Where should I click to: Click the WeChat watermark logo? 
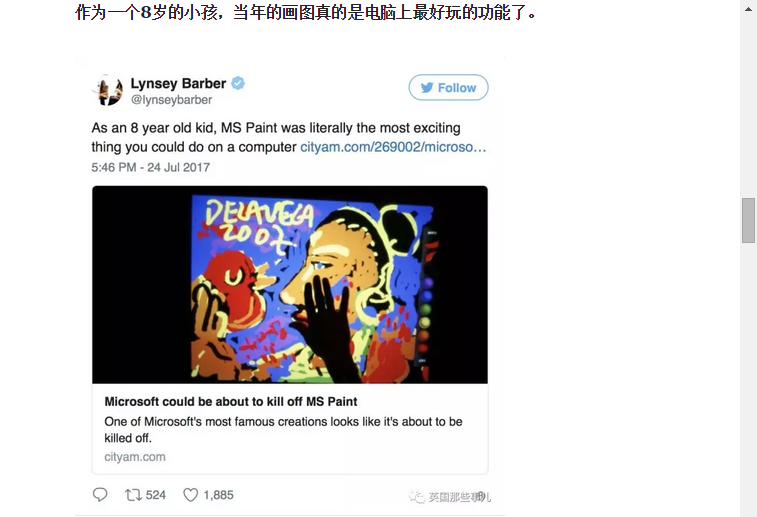417,497
